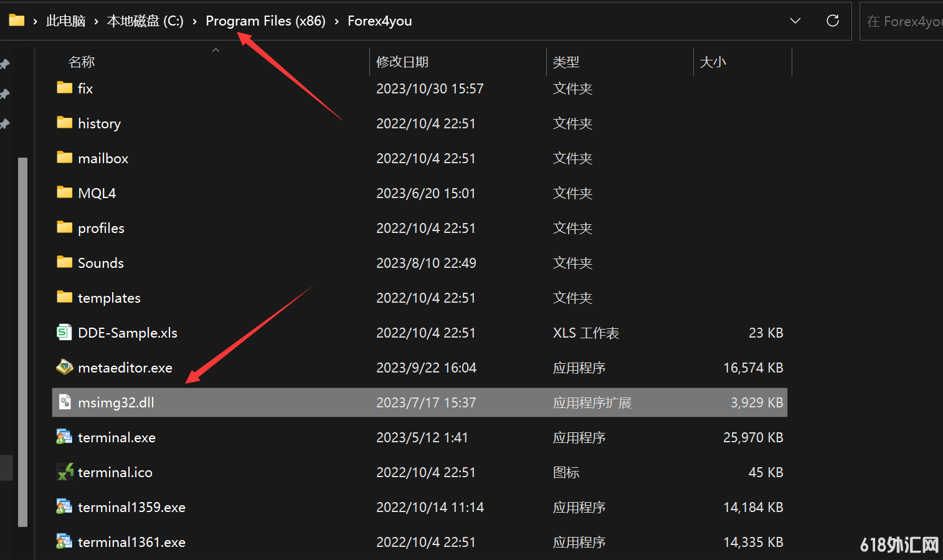Refresh the current folder view
Image resolution: width=943 pixels, height=560 pixels.
(832, 21)
